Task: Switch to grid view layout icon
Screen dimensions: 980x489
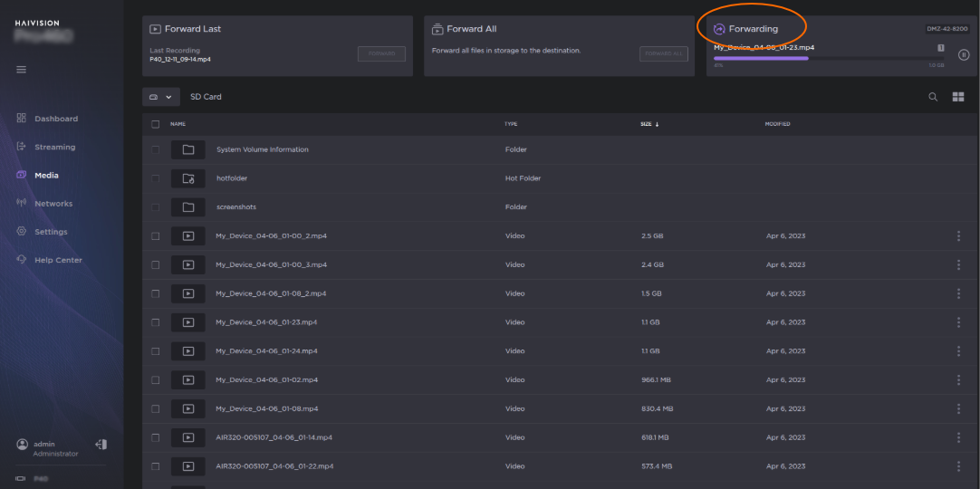Action: click(958, 97)
